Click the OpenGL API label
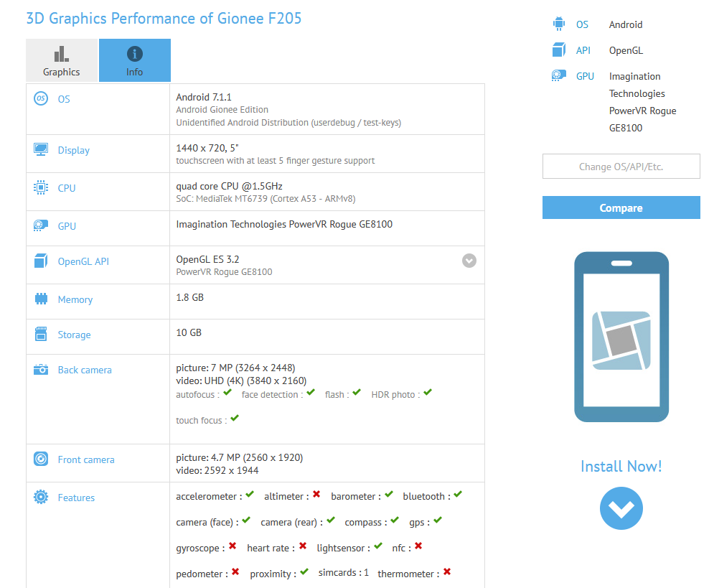Screen dimensions: 709x588 [x=83, y=261]
